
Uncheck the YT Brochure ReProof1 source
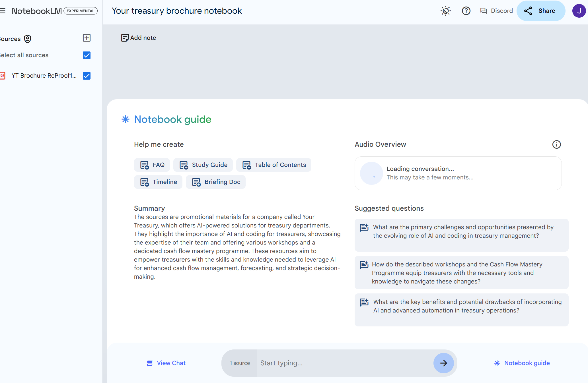click(x=87, y=76)
